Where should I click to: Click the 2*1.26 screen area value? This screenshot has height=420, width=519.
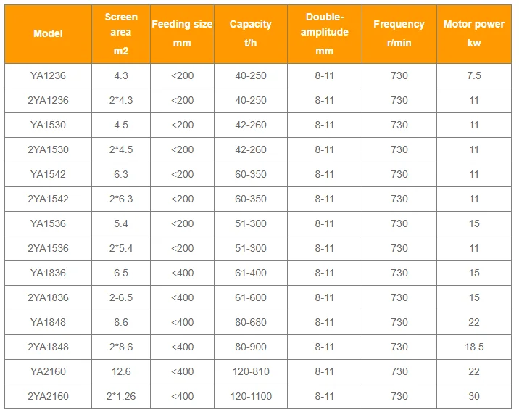coord(121,396)
